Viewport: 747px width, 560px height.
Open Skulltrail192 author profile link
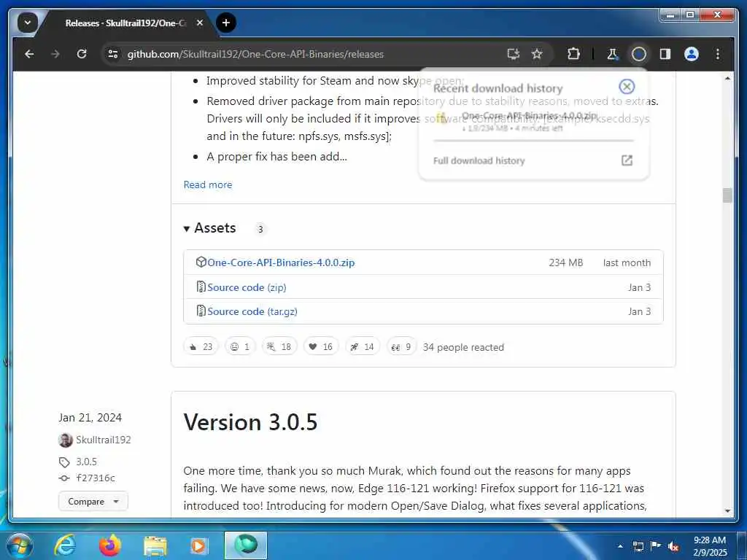104,440
